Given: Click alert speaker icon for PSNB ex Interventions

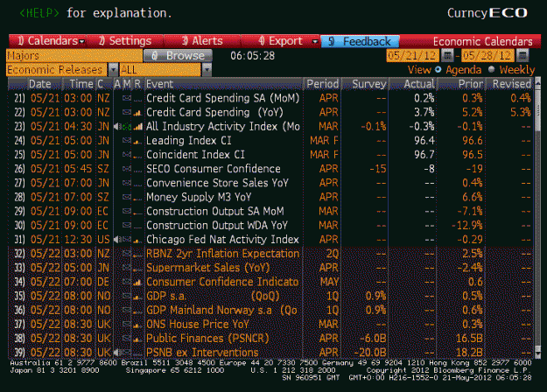Looking at the screenshot, I should point(116,353).
